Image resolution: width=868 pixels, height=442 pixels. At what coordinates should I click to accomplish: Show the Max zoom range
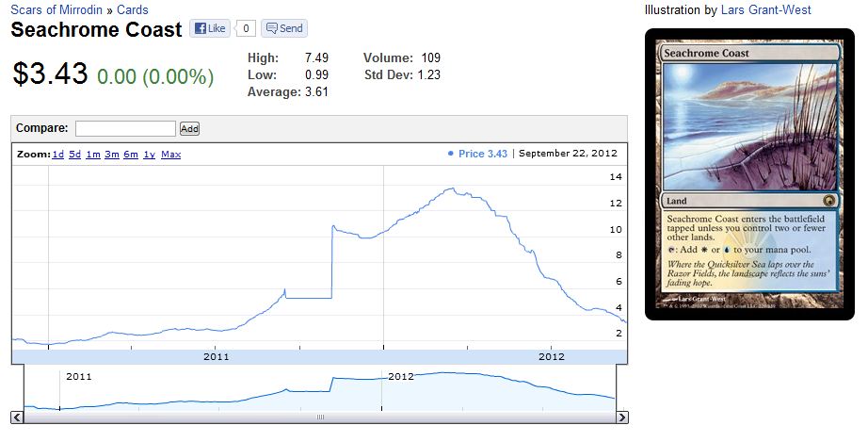tap(170, 154)
